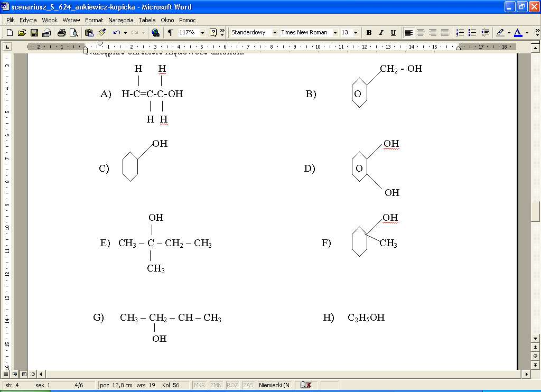Screen dimensions: 541x392
Task: Open the Word Help icon
Action: tap(213, 32)
